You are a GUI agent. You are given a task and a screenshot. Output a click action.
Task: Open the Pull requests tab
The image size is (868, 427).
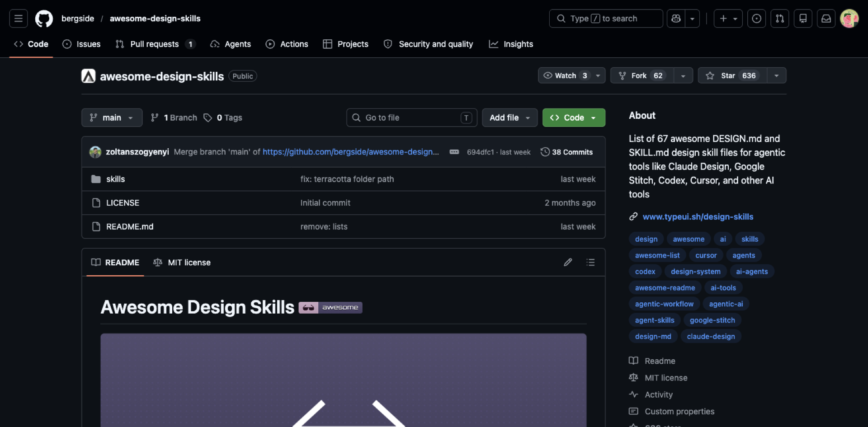tap(155, 44)
